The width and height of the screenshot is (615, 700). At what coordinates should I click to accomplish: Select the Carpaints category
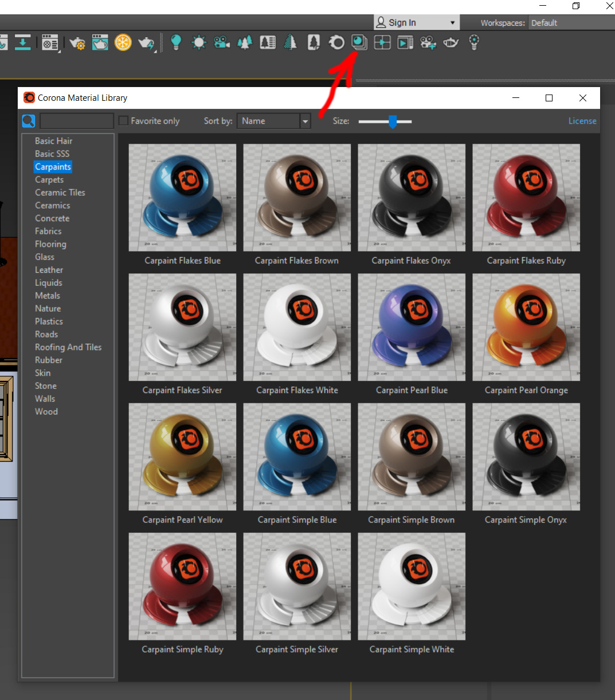53,167
